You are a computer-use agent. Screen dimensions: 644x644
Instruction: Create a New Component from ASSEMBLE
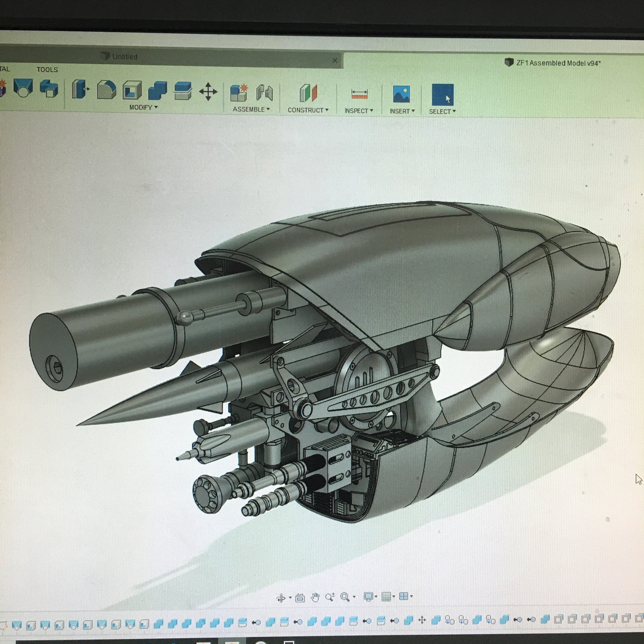coord(239,93)
